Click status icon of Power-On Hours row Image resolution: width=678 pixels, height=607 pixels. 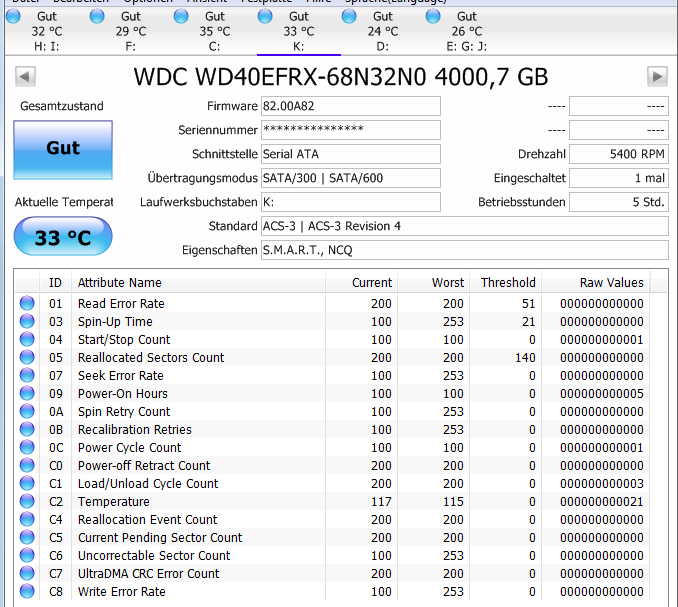27,393
